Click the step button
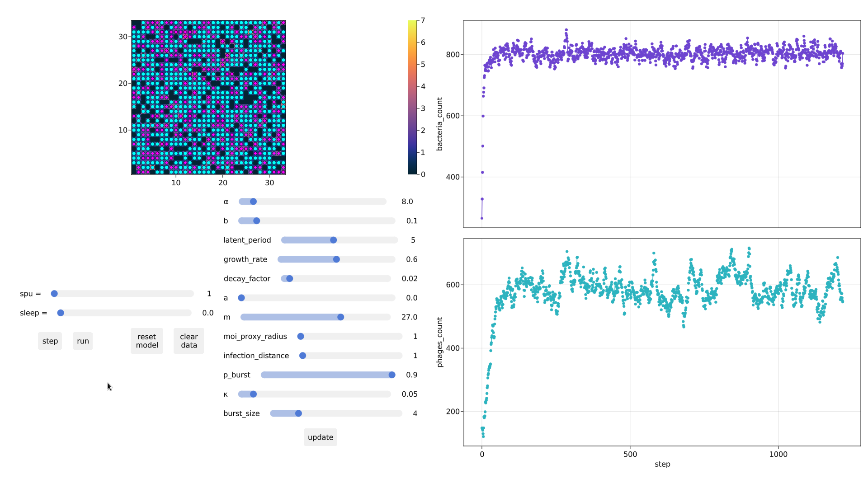 click(50, 341)
